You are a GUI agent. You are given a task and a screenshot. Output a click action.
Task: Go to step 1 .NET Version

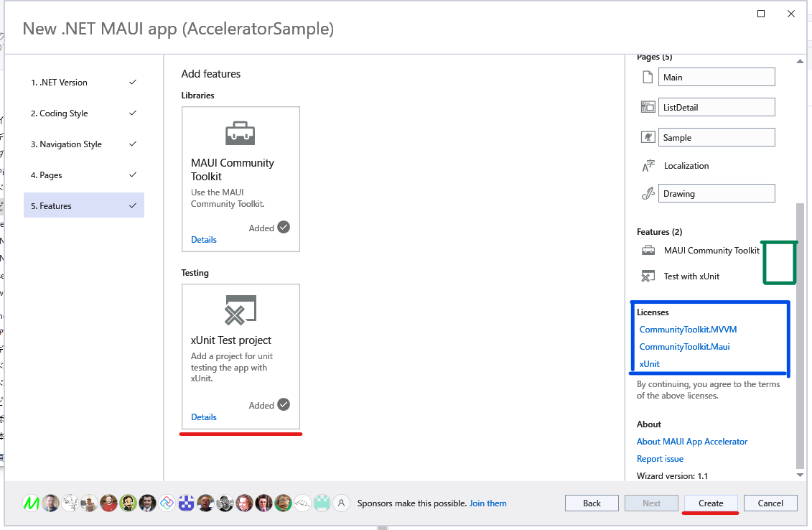84,83
